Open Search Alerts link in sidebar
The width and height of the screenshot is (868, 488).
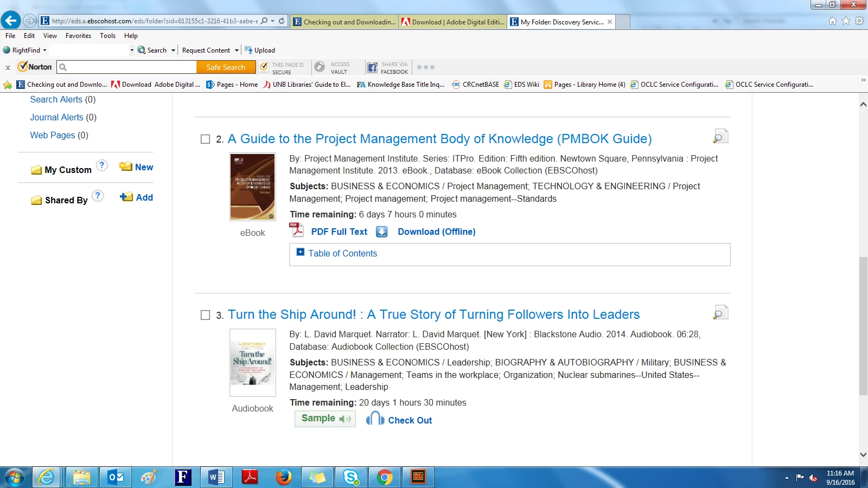(x=56, y=99)
